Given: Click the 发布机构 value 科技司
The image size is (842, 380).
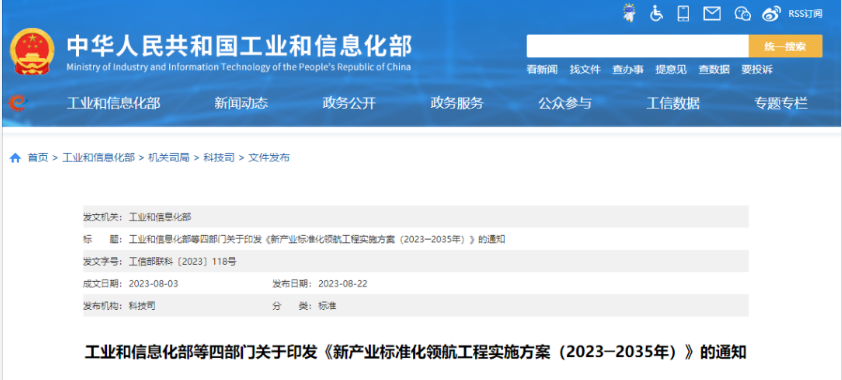Looking at the screenshot, I should point(142,306).
